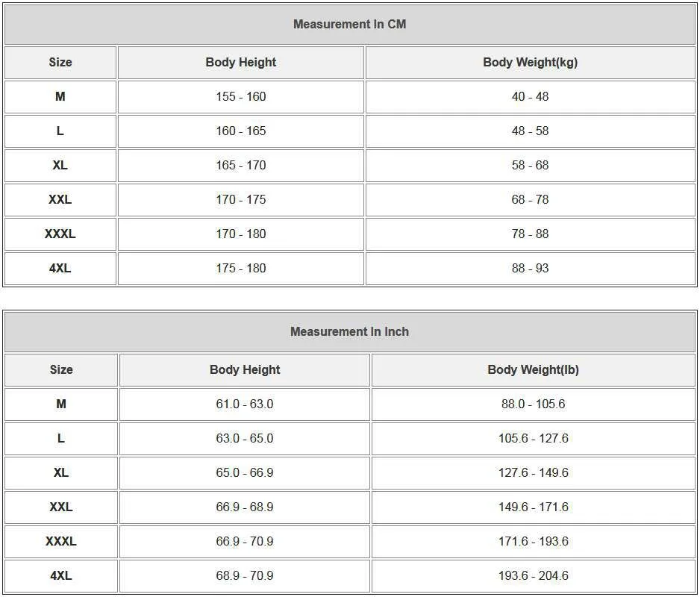This screenshot has height=597, width=700.
Task: Select the '65.0 - 66.9' height value
Action: tap(245, 473)
